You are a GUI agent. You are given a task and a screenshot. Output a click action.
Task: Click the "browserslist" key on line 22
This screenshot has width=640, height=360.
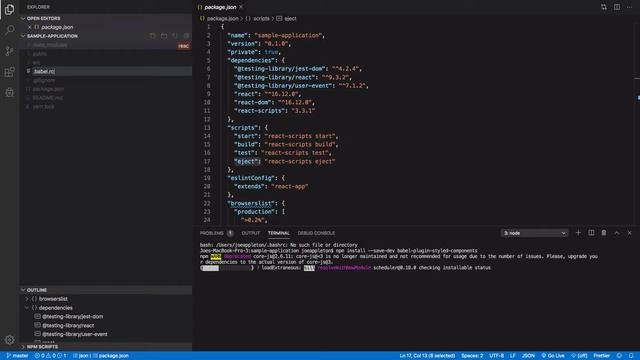251,203
